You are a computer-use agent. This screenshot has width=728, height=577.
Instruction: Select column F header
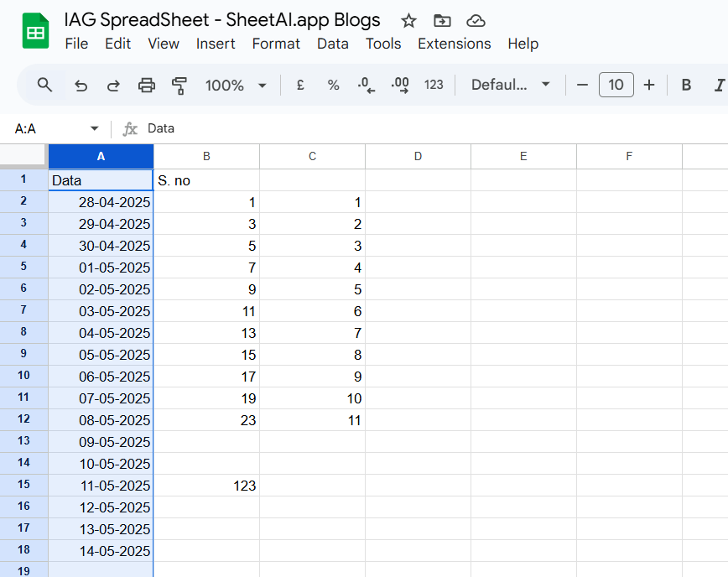pyautogui.click(x=629, y=157)
